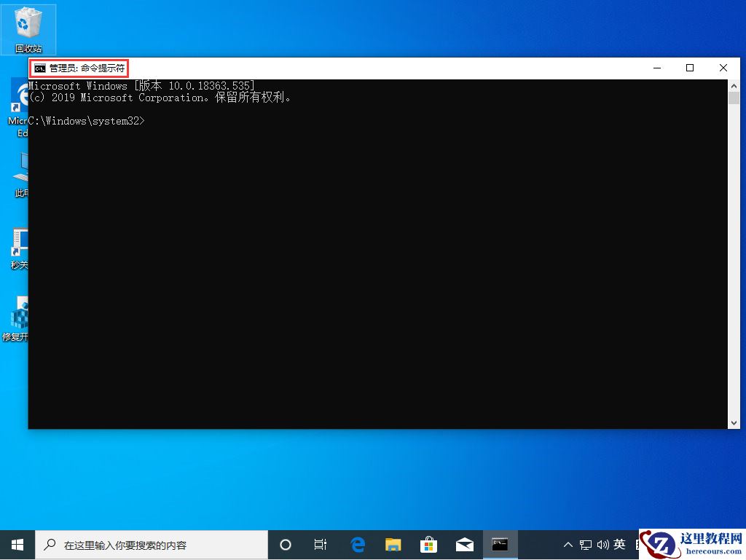Open Task View on the taskbar
The width and height of the screenshot is (746, 560).
click(x=321, y=544)
